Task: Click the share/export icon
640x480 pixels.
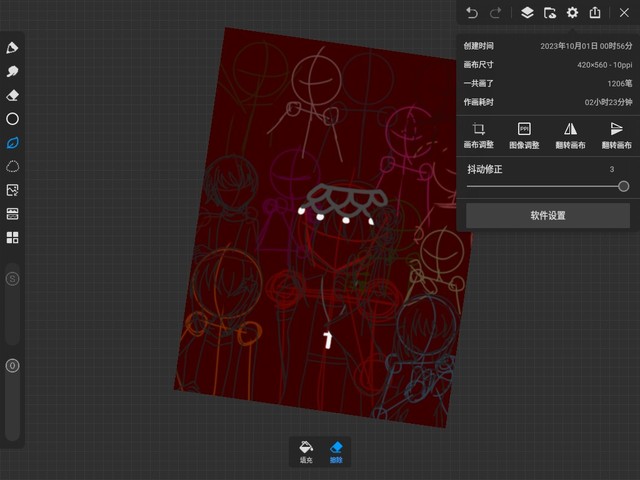Action: point(595,13)
